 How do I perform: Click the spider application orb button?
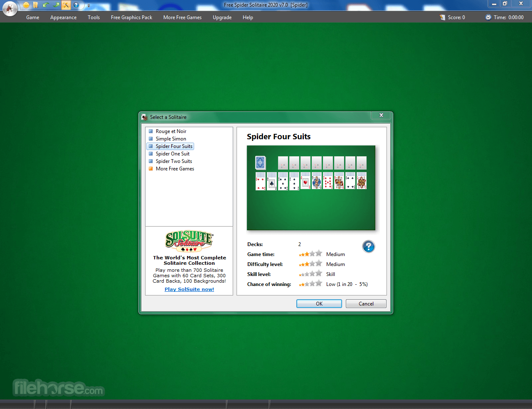point(10,8)
